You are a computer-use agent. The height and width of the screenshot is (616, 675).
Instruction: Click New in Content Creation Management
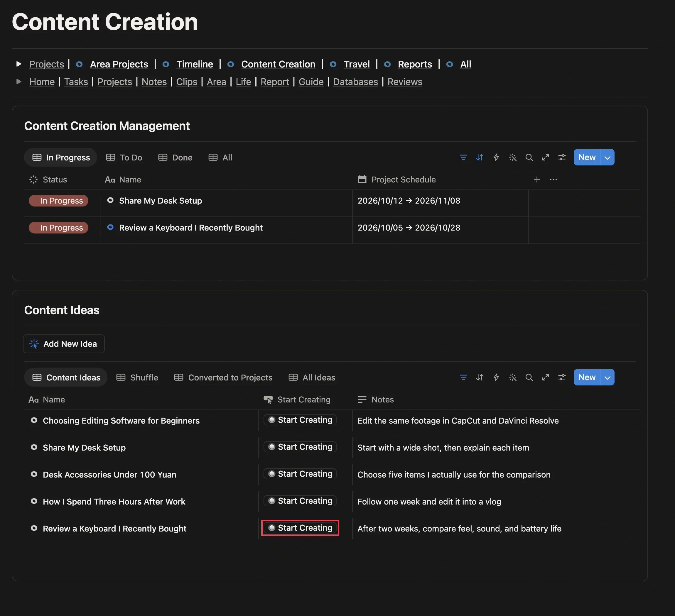point(587,157)
